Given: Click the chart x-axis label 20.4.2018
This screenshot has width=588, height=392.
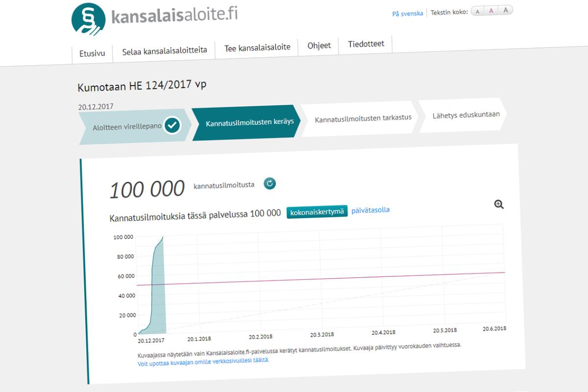Looking at the screenshot, I should pos(383,333).
